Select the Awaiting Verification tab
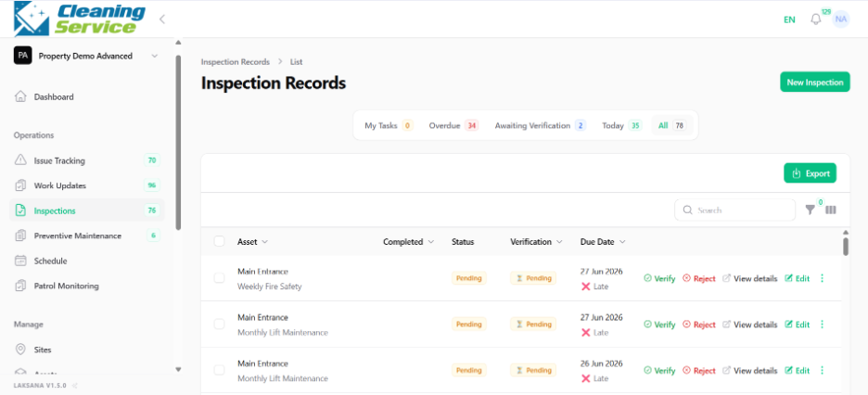Screen dimensions: 868x395 pyautogui.click(x=541, y=125)
